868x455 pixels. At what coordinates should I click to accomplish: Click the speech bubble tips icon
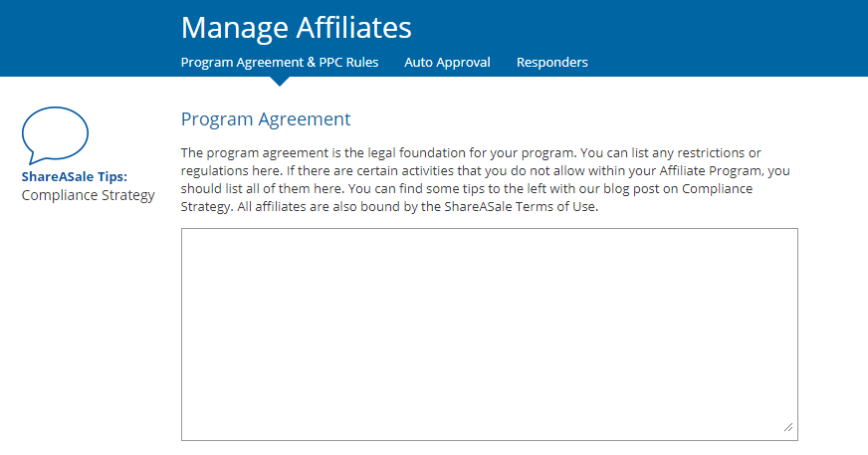pos(55,135)
